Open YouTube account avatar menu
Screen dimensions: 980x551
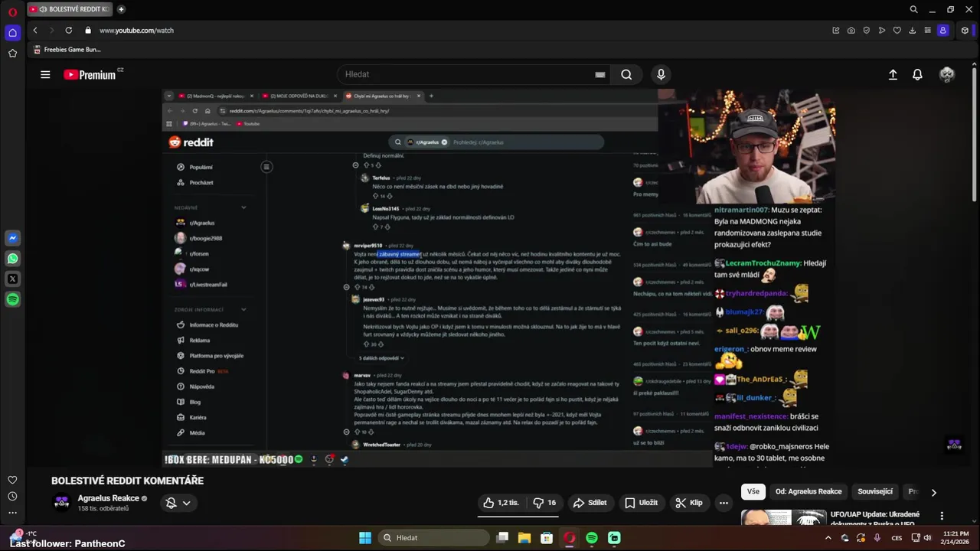[x=947, y=74]
